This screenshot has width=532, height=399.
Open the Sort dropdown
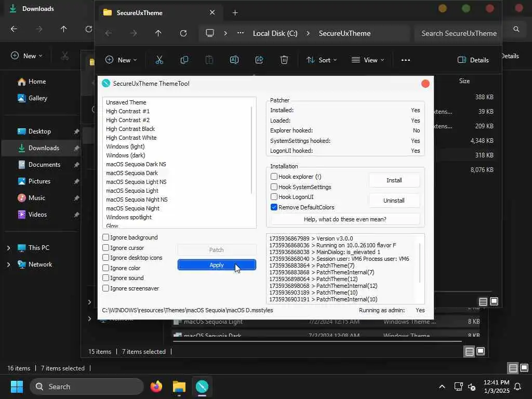tap(322, 60)
